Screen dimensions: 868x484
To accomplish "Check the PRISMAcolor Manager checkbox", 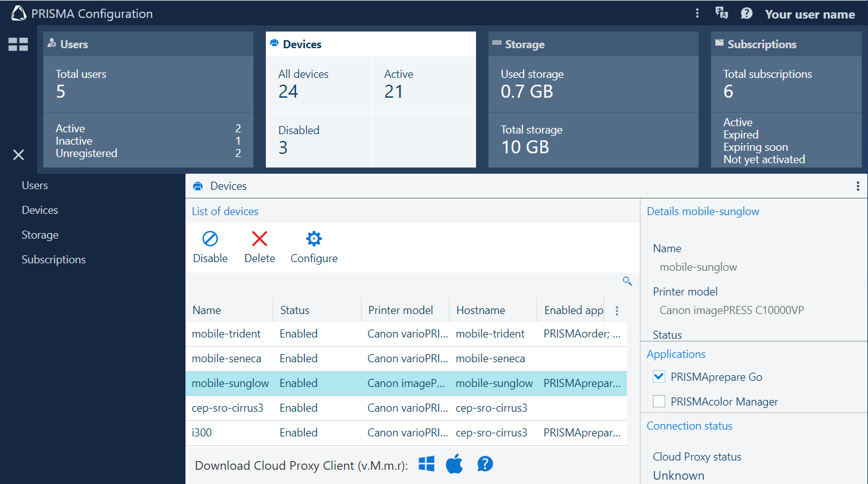I will click(x=659, y=401).
